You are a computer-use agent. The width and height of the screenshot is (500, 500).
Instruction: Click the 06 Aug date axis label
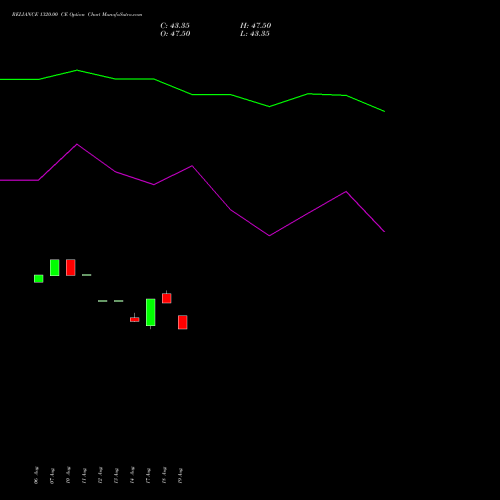pyautogui.click(x=36, y=475)
